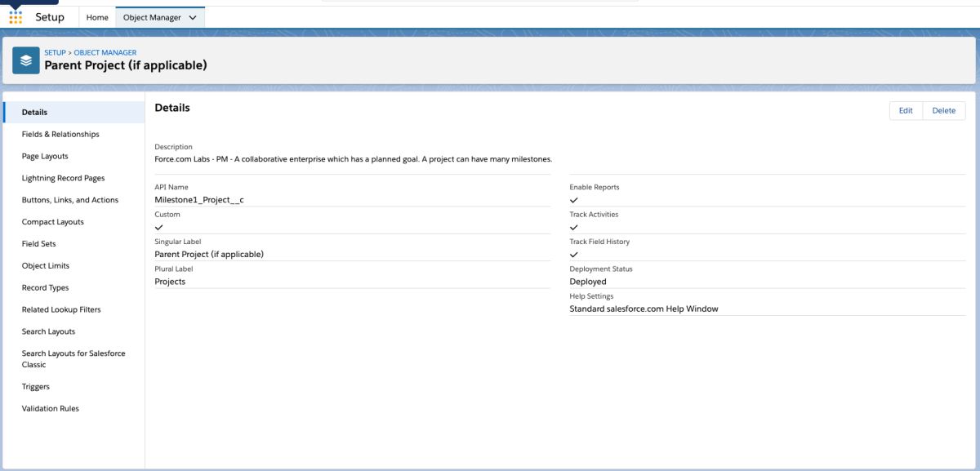
Task: Click the Deployed status value
Action: click(x=588, y=282)
